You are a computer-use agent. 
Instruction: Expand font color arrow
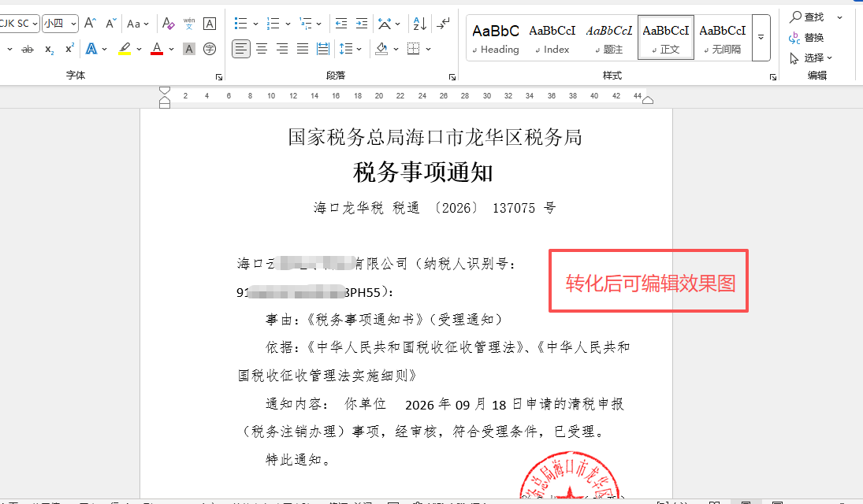(171, 49)
